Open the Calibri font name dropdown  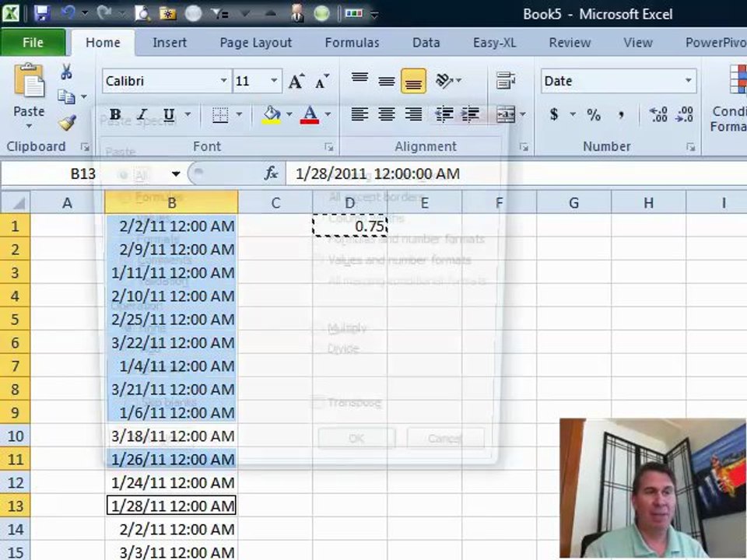223,80
